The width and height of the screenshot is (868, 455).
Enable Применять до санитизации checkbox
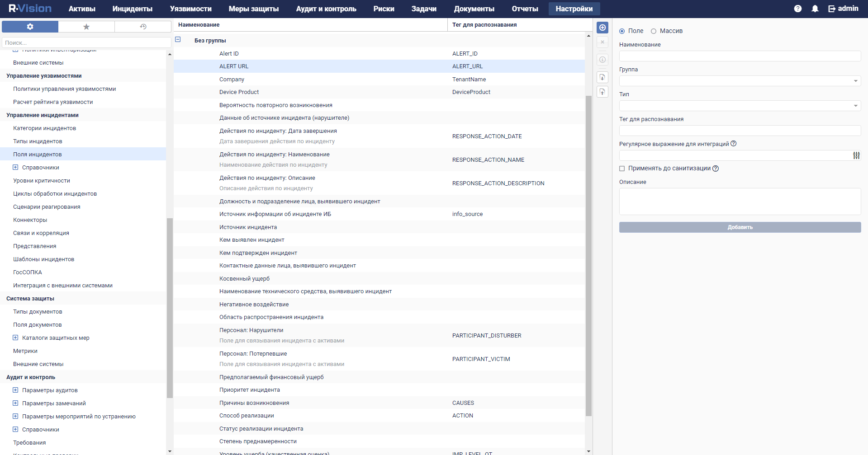622,169
